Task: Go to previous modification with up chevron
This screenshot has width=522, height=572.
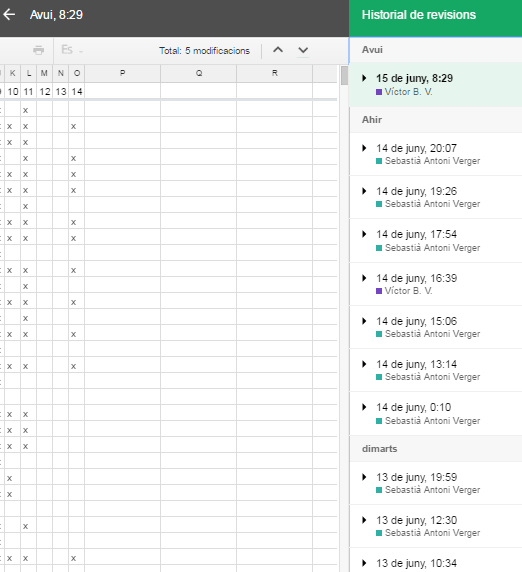Action: [278, 50]
